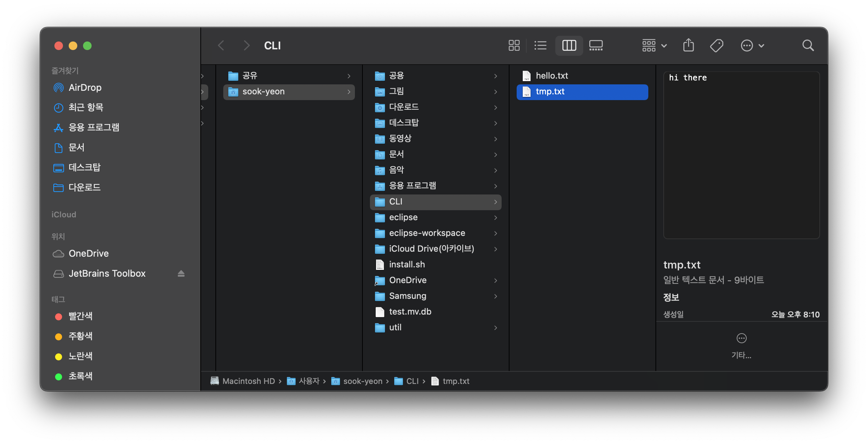Screen dimensions: 868x444
Task: Open AirDrop in the sidebar
Action: [85, 88]
